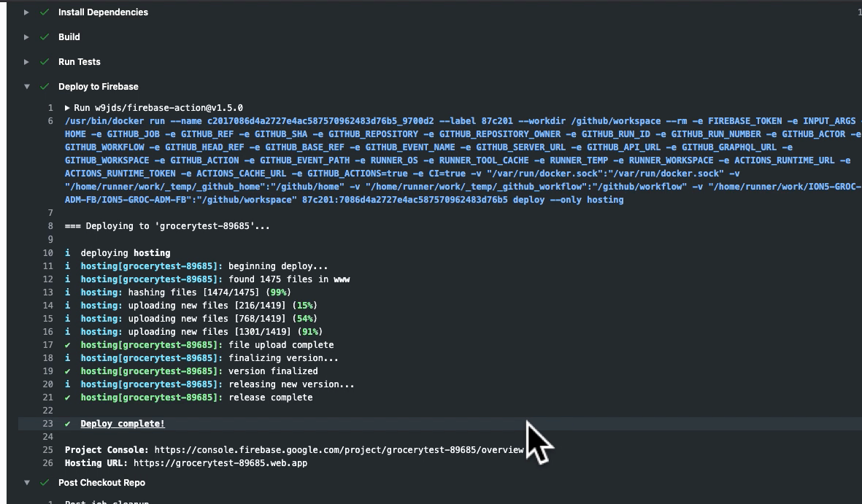
Task: Expand the Build step
Action: pyautogui.click(x=26, y=36)
